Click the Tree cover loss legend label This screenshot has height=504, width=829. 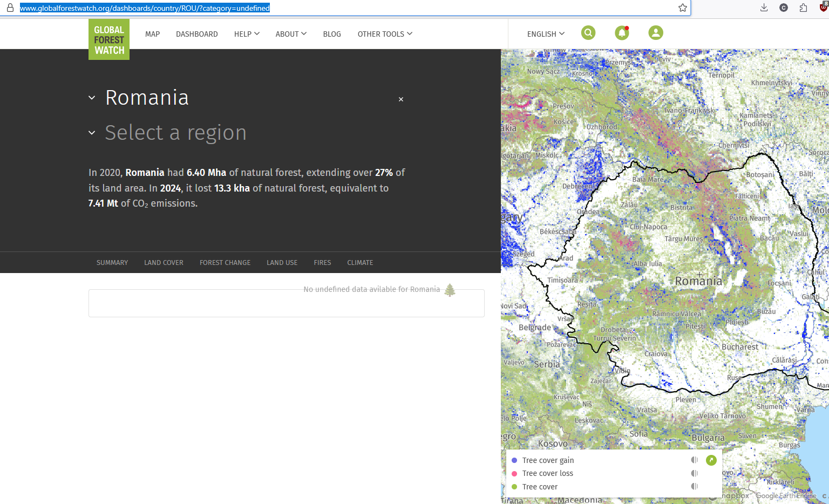pos(547,473)
